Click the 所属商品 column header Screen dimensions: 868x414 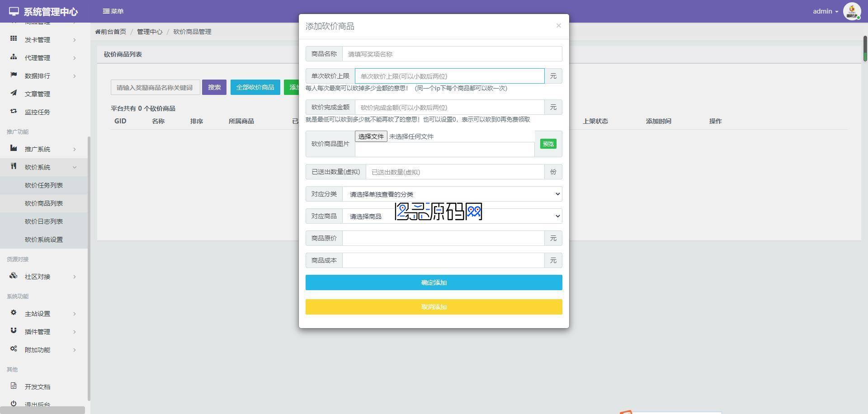pos(241,121)
